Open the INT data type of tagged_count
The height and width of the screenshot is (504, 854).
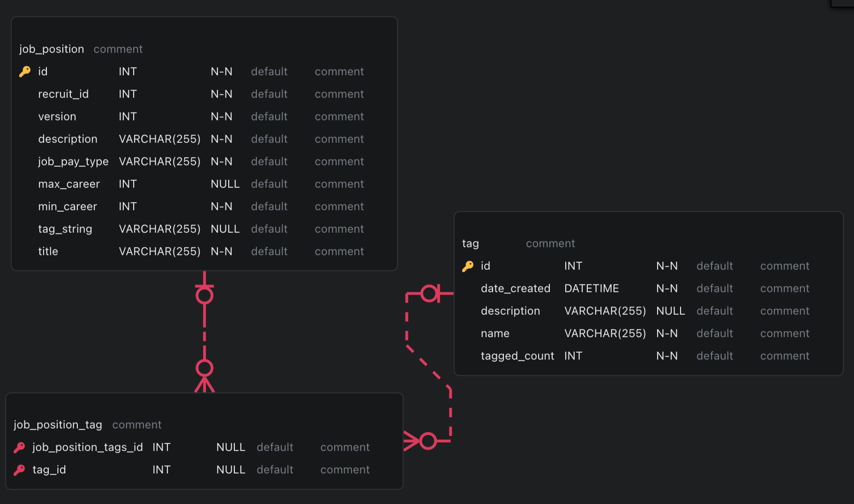573,356
